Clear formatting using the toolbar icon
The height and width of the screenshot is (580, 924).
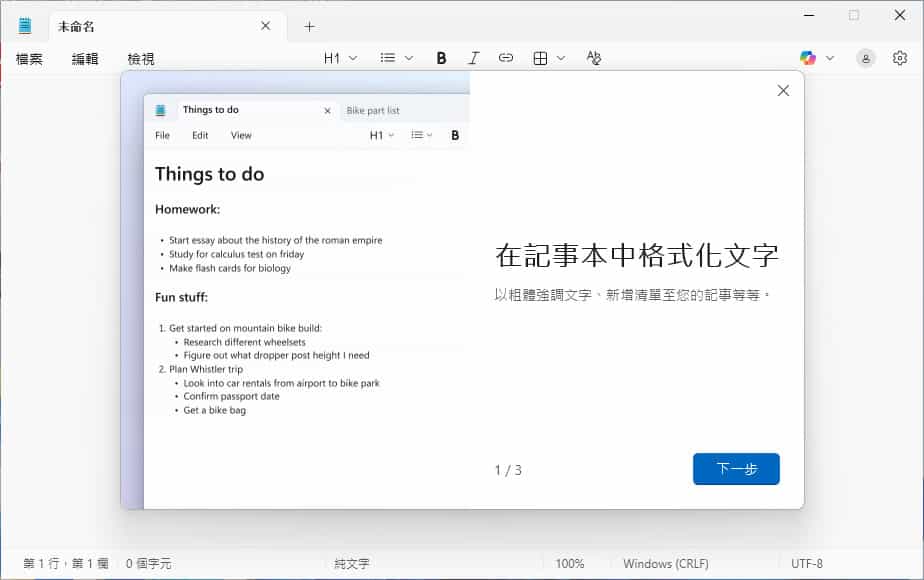pyautogui.click(x=593, y=58)
